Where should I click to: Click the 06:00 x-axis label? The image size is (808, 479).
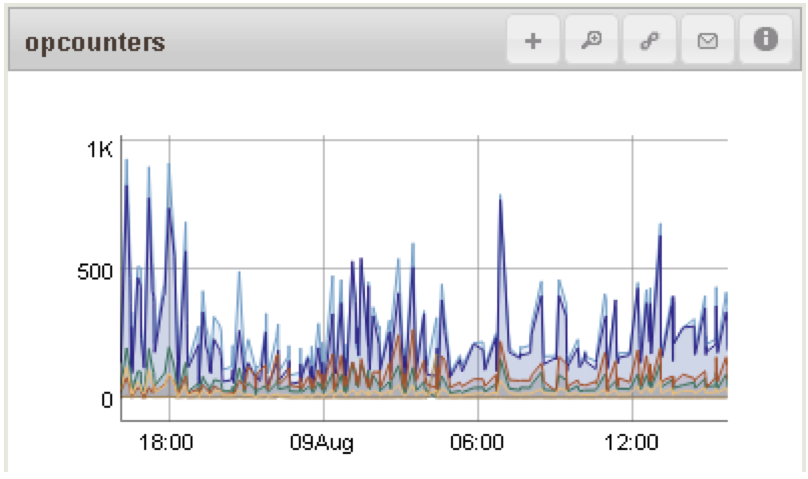click(x=477, y=442)
